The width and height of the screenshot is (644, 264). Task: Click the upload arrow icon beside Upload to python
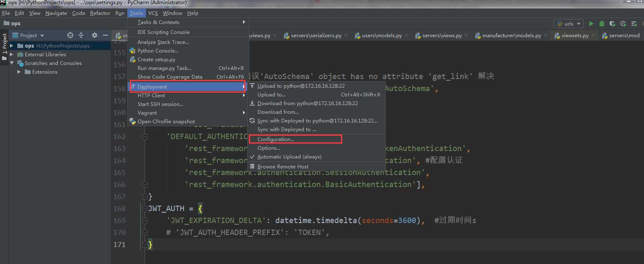point(253,86)
